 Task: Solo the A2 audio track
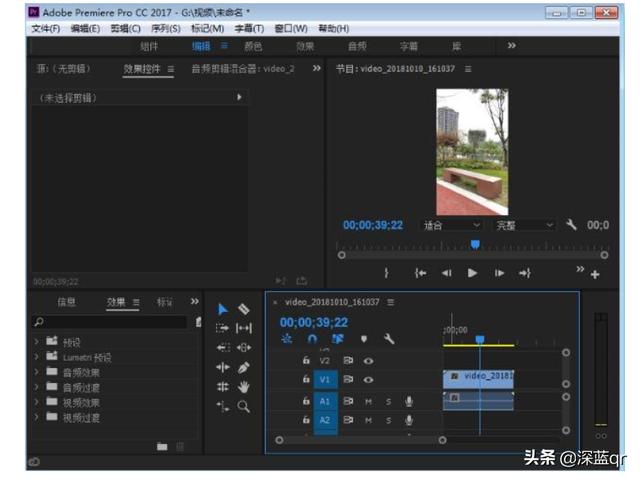pos(388,420)
